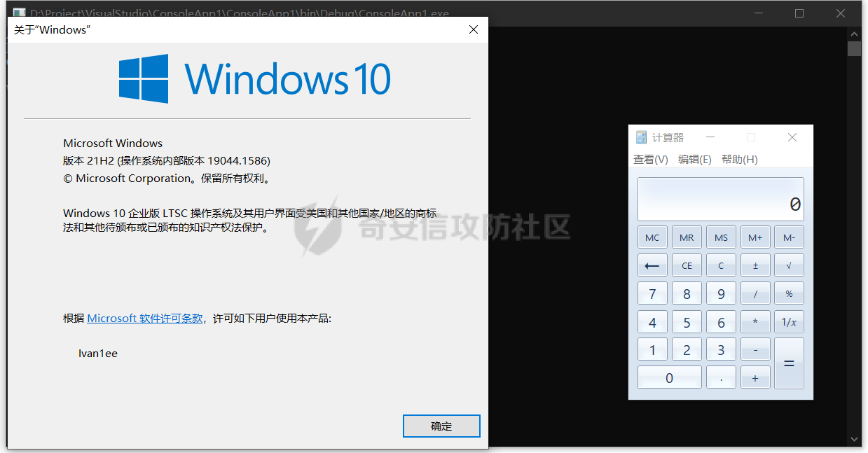
Task: Click the calculator result display showing 0
Action: tap(721, 200)
